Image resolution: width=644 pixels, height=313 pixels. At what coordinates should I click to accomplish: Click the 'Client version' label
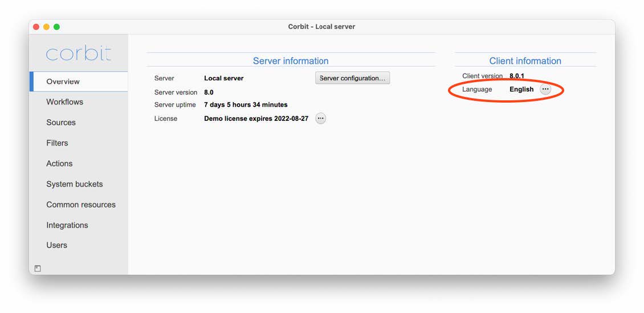tap(482, 76)
